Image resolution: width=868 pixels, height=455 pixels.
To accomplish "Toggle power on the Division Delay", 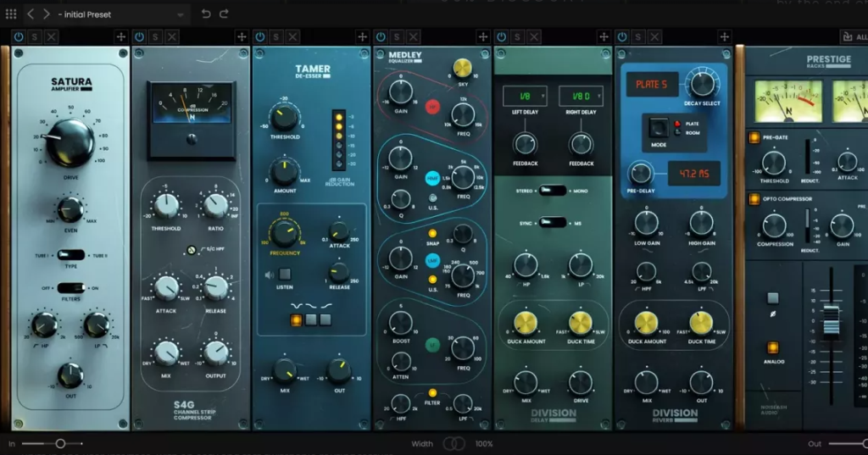I will [x=502, y=37].
